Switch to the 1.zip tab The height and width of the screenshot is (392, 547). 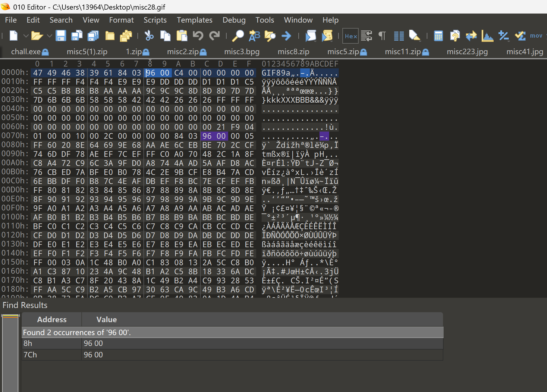(x=137, y=52)
